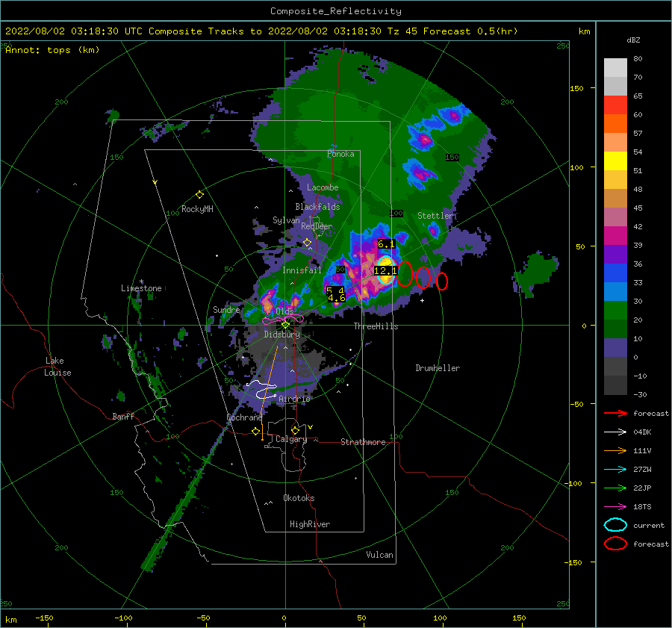Click the red forecast ellipse legend symbol
This screenshot has width=672, height=628.
[615, 544]
